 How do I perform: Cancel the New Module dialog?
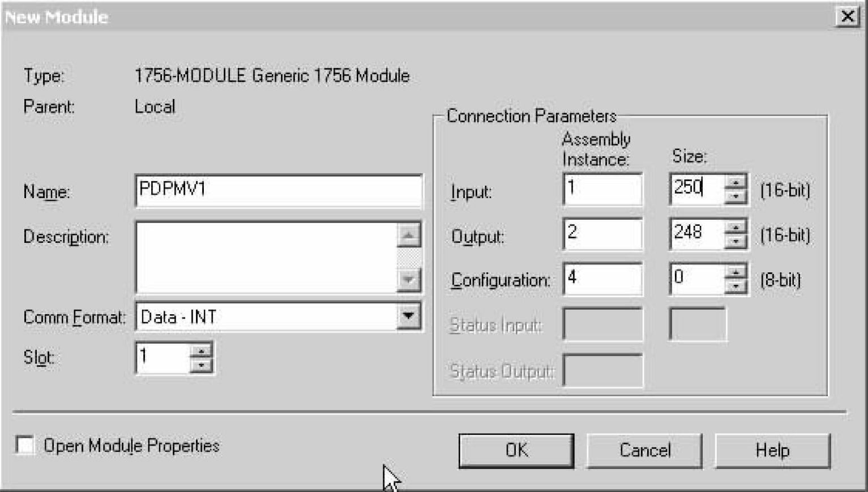(644, 451)
